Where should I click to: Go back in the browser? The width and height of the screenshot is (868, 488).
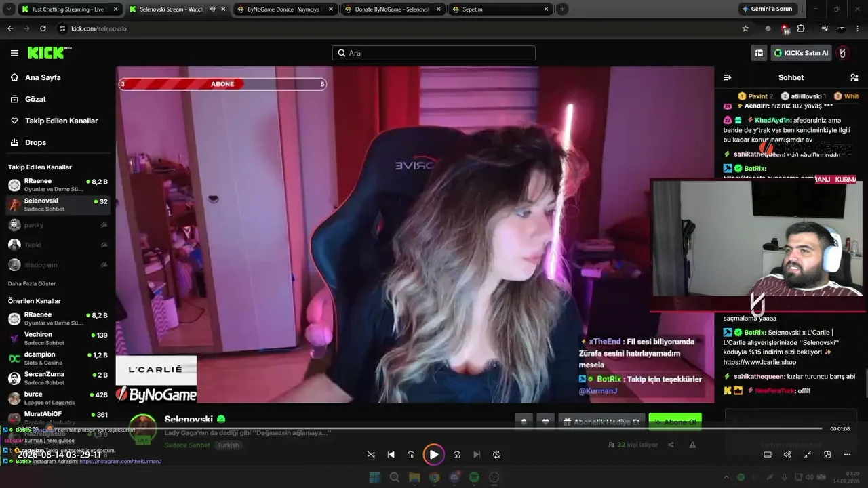[10, 28]
